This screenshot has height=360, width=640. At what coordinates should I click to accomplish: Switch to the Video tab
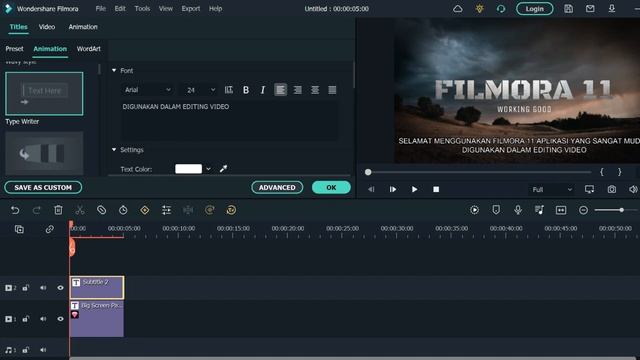click(47, 27)
